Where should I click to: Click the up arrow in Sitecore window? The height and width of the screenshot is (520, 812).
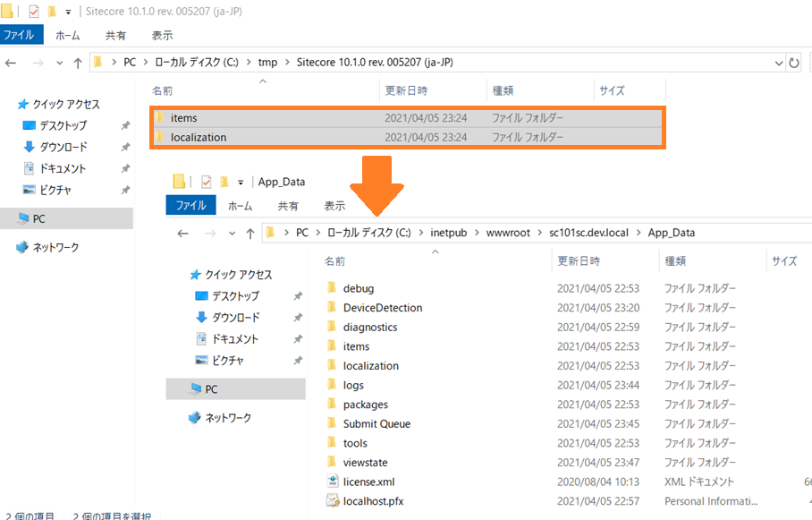click(78, 63)
